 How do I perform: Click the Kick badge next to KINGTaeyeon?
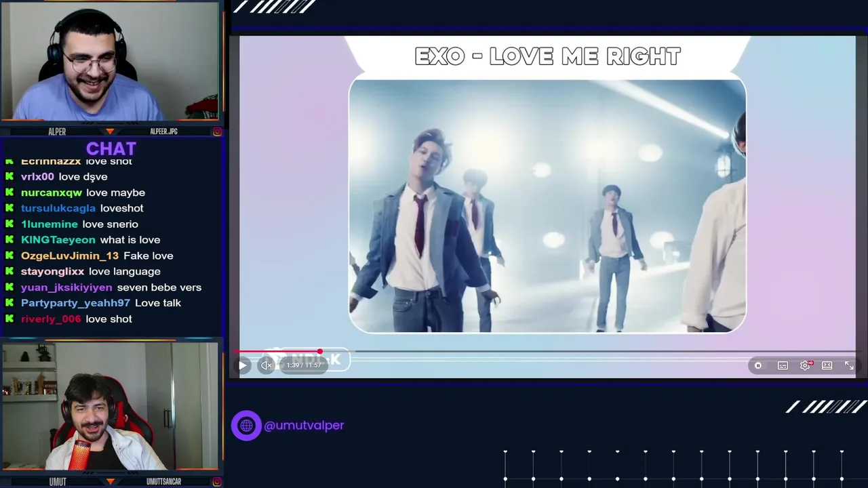(x=9, y=240)
